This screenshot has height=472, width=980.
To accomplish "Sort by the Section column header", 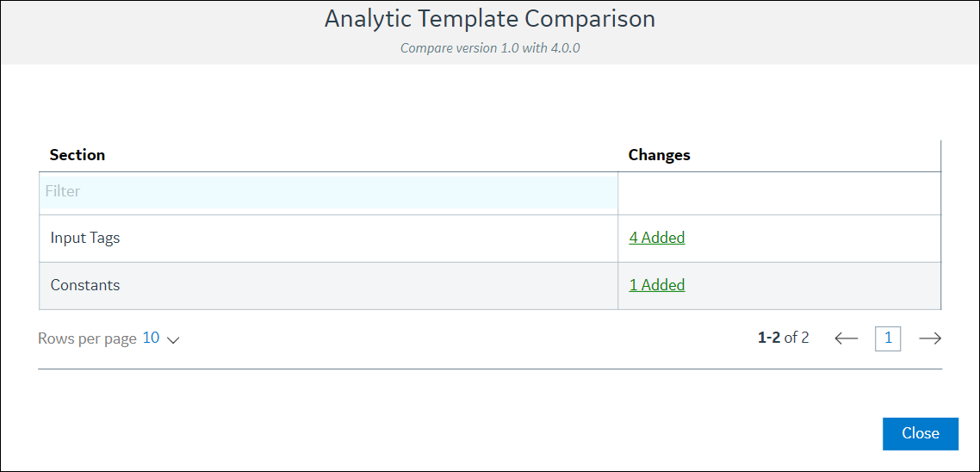I will [x=78, y=155].
